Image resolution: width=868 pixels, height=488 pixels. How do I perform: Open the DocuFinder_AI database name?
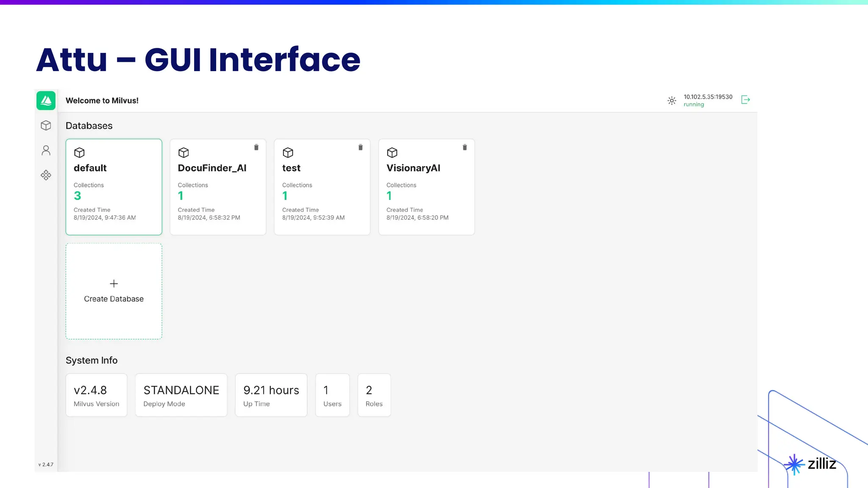[212, 168]
